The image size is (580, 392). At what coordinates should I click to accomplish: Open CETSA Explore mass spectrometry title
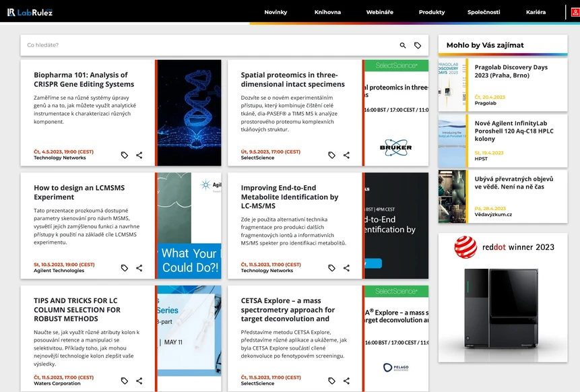[x=288, y=310]
